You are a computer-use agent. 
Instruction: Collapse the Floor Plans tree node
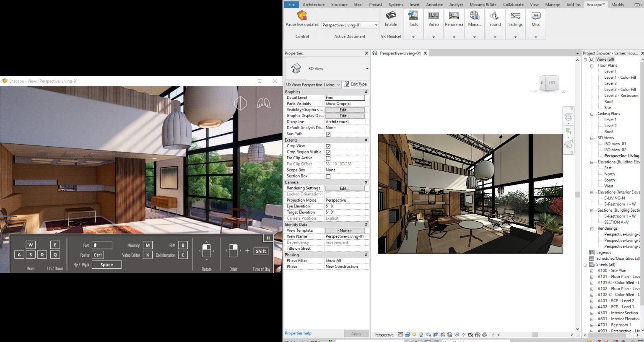592,66
